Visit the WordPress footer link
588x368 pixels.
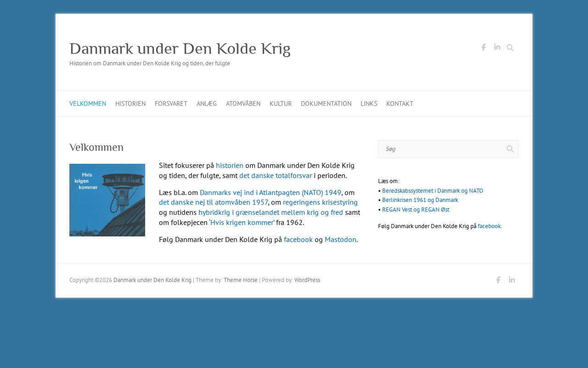(307, 280)
